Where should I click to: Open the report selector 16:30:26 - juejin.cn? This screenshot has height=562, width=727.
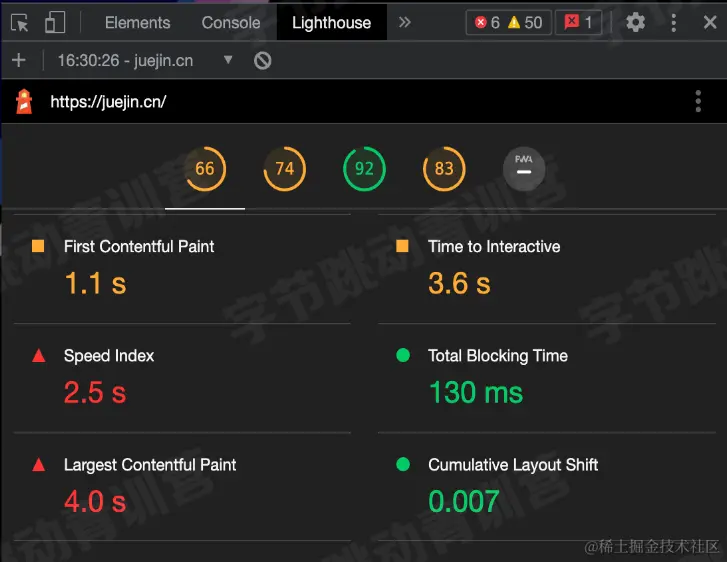pyautogui.click(x=145, y=60)
